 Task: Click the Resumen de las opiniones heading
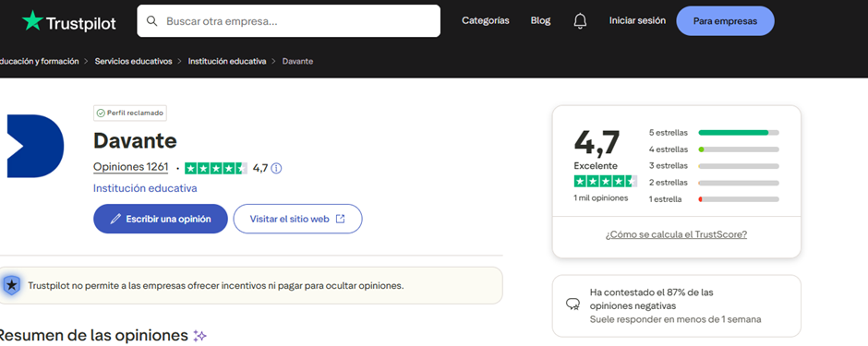point(94,336)
